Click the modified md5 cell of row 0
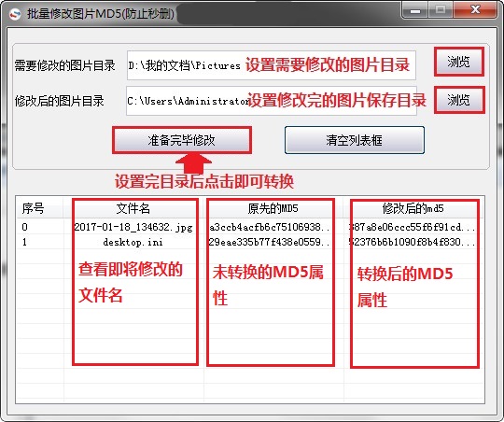This screenshot has width=504, height=422. (x=413, y=227)
